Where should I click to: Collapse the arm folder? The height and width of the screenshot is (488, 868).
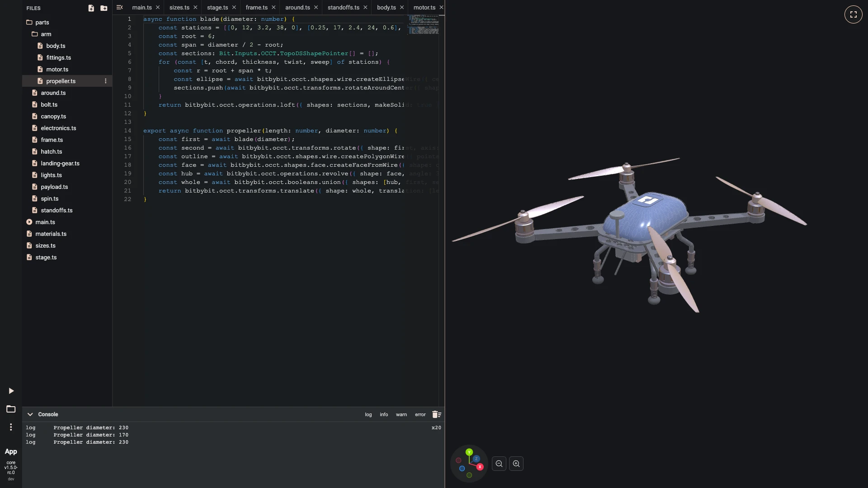[67, 34]
